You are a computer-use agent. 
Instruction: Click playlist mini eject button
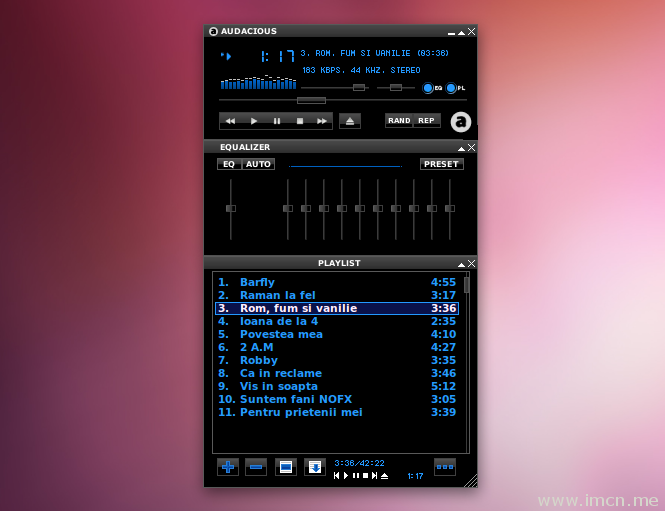pos(385,476)
